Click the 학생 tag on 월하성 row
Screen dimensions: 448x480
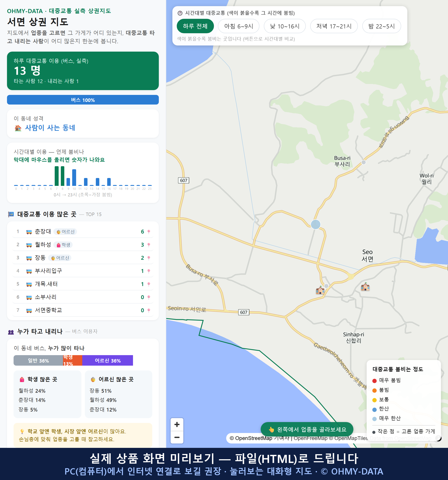pyautogui.click(x=63, y=245)
